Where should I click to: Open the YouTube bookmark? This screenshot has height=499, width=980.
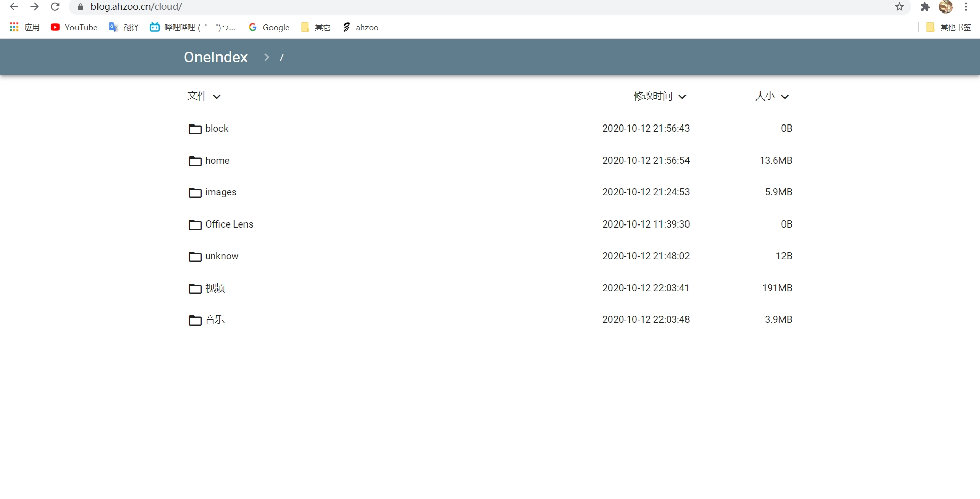click(x=74, y=27)
